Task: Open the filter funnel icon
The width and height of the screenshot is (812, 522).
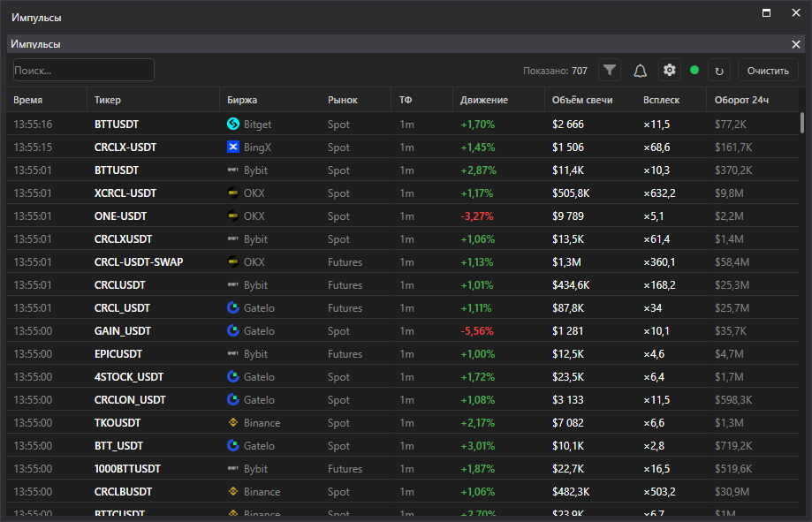Action: click(x=610, y=70)
